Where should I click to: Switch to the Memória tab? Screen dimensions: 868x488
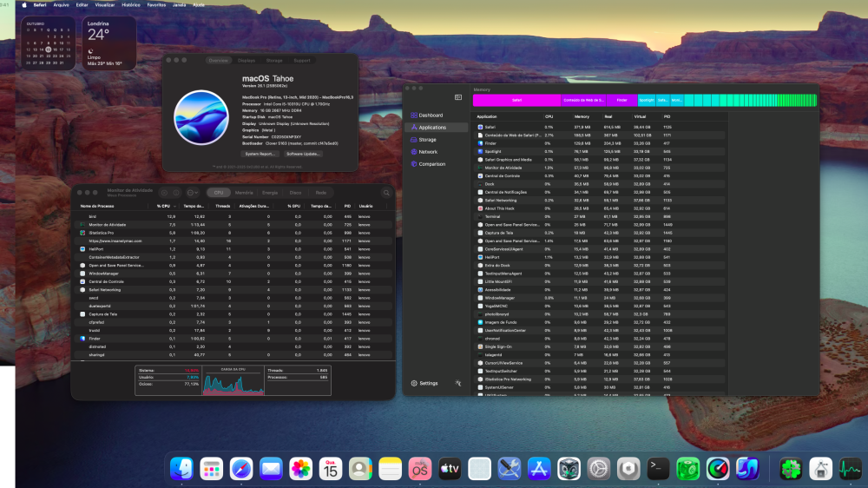pos(244,193)
